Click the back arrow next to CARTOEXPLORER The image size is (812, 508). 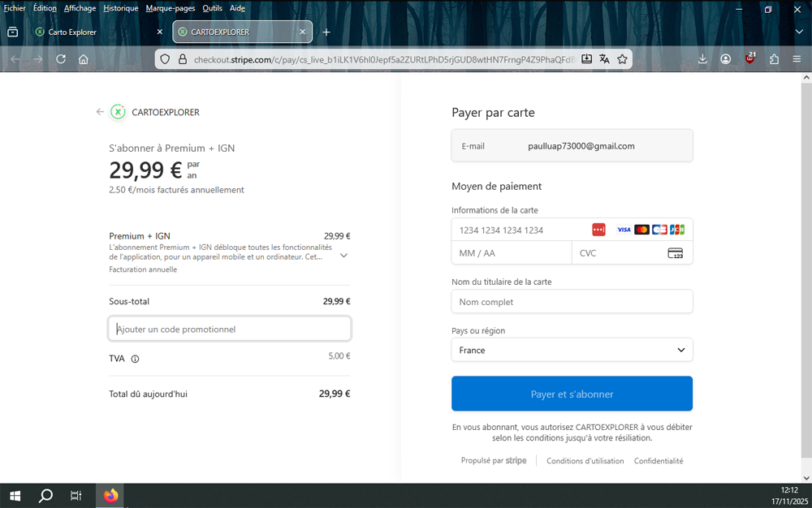pyautogui.click(x=100, y=112)
